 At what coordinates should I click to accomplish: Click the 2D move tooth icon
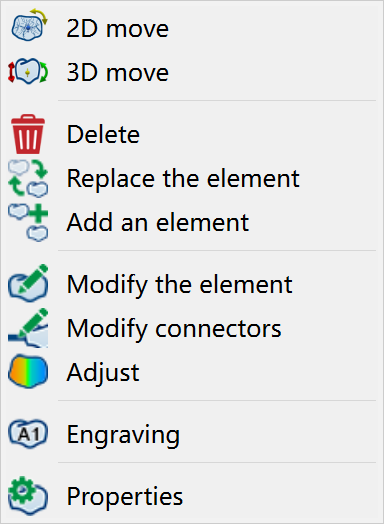(x=29, y=25)
